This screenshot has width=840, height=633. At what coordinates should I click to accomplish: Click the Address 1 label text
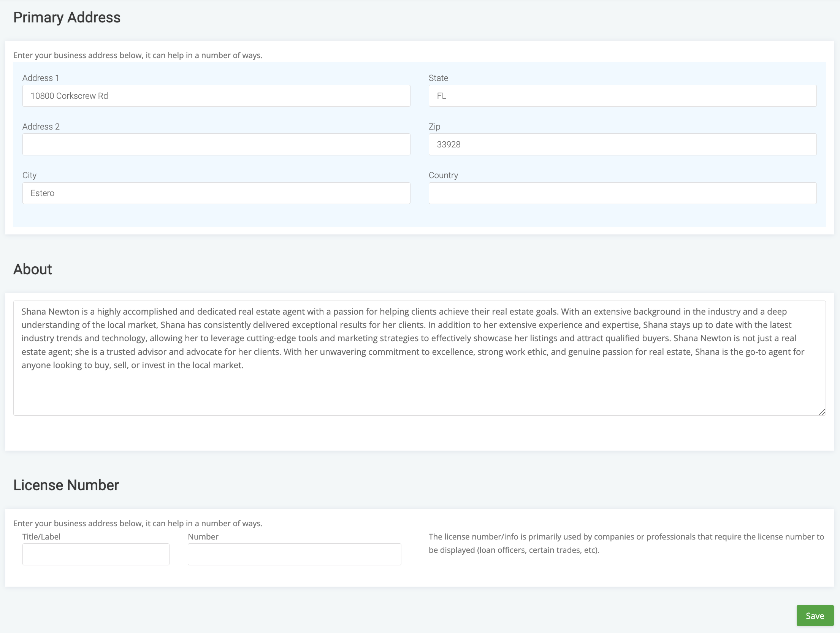coord(41,78)
